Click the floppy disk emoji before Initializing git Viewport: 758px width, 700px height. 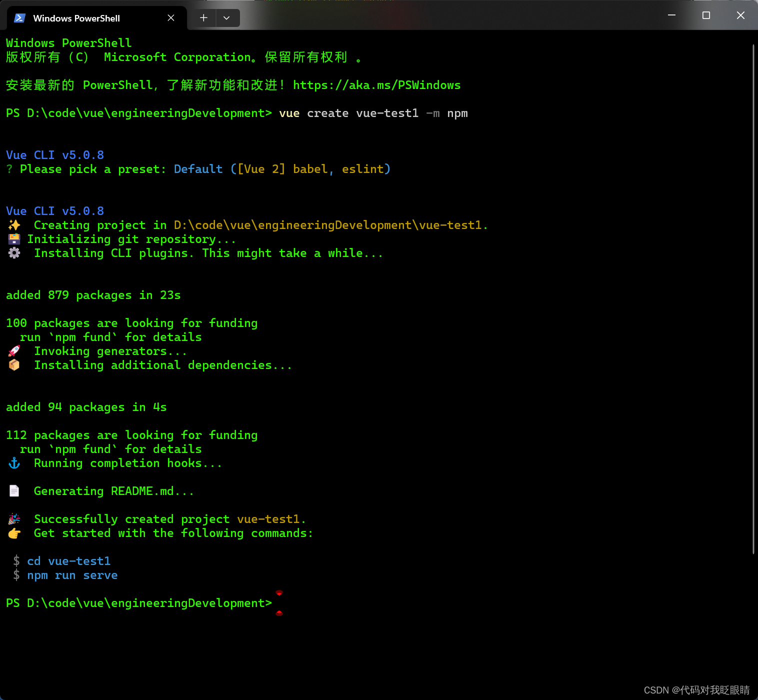[x=14, y=239]
